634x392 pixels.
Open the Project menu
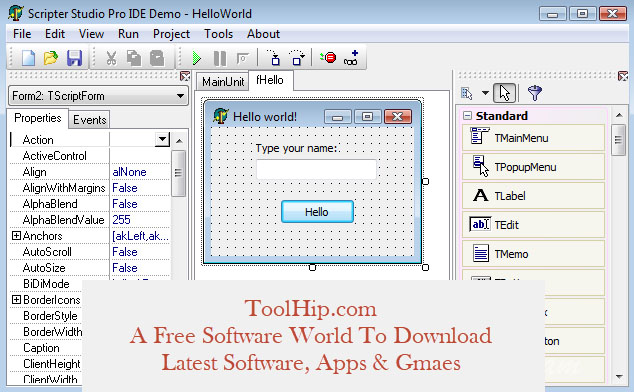click(x=171, y=34)
